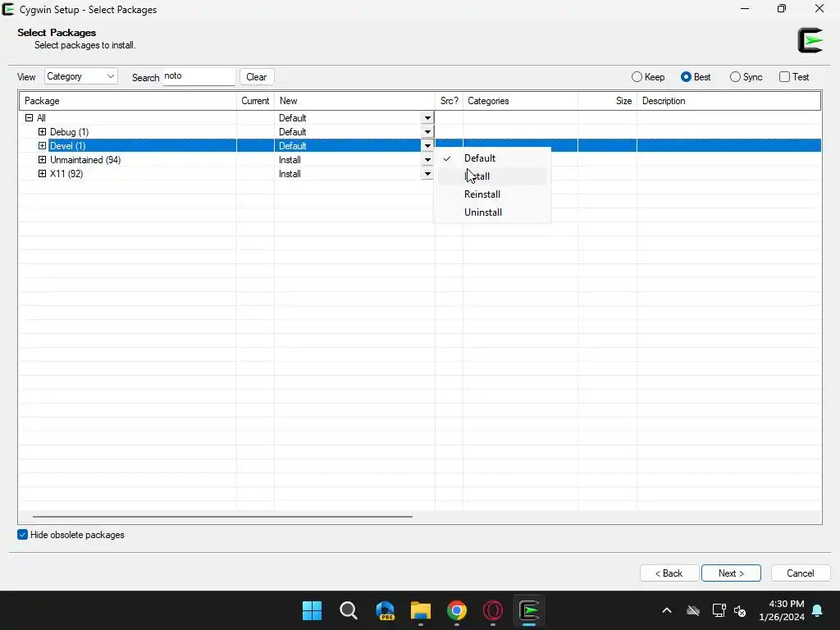This screenshot has height=630, width=840.
Task: Choose Reinstall from the popup menu
Action: pos(492,194)
